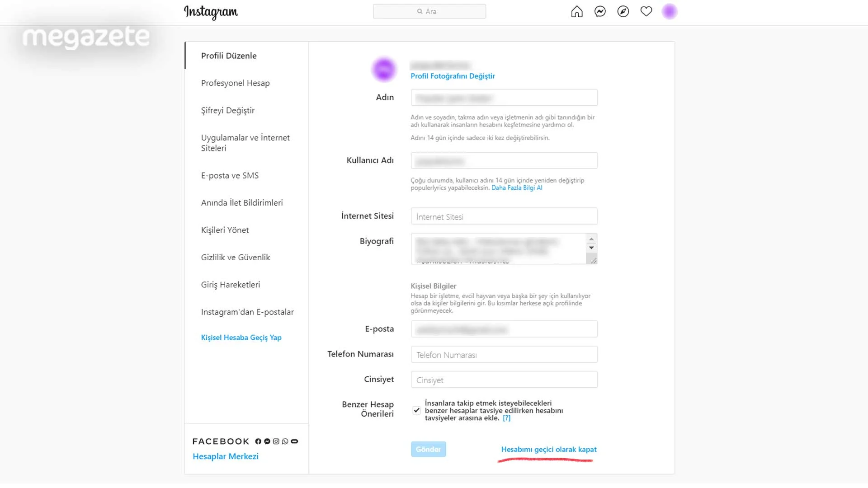Click the E-posta input field
The height and width of the screenshot is (488, 868).
pyautogui.click(x=504, y=329)
